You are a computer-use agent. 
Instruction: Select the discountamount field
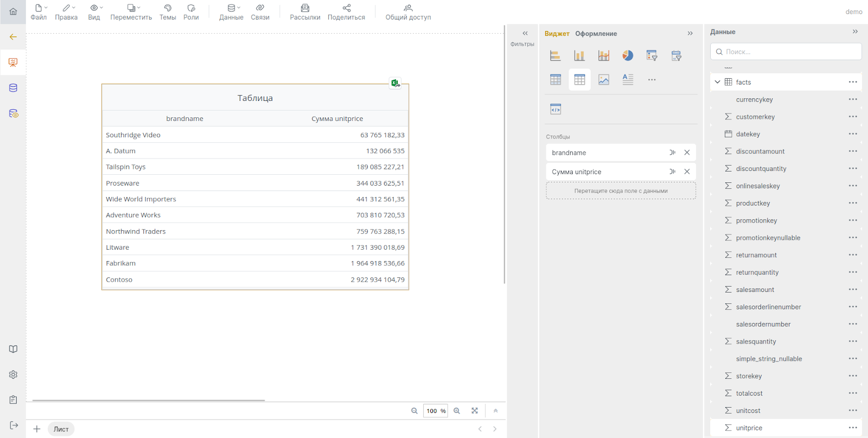coord(786,151)
